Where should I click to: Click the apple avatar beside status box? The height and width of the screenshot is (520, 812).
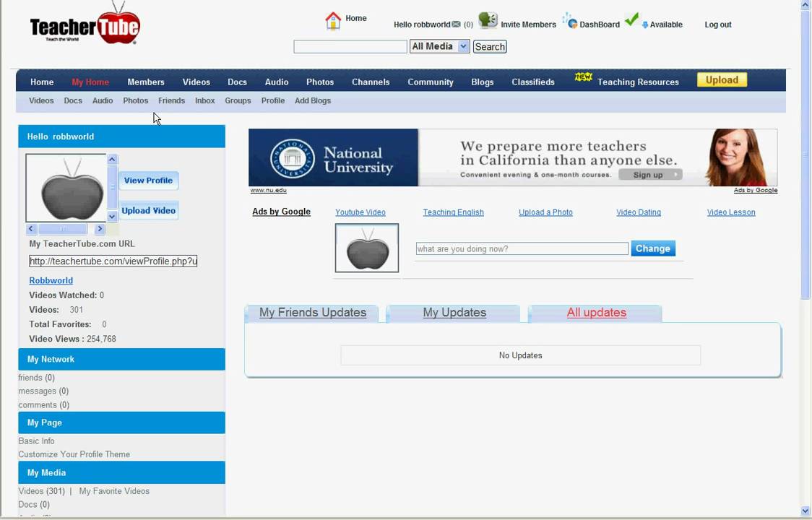click(x=367, y=248)
